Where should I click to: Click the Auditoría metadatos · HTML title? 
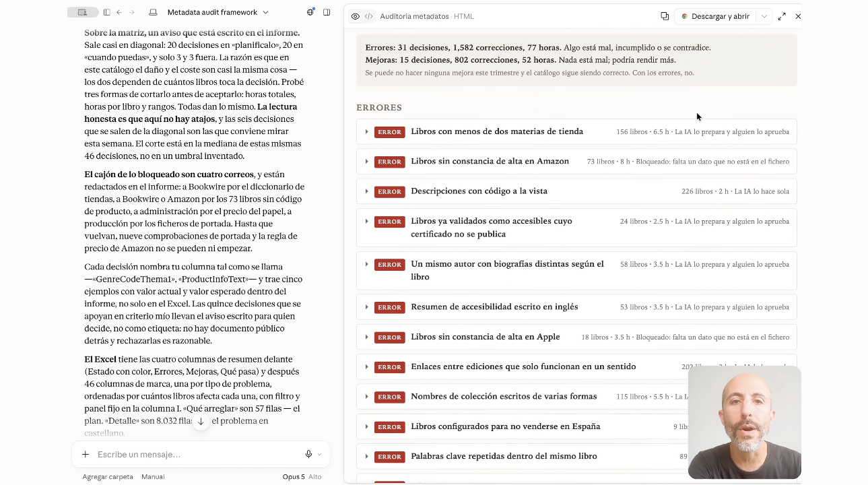point(427,16)
